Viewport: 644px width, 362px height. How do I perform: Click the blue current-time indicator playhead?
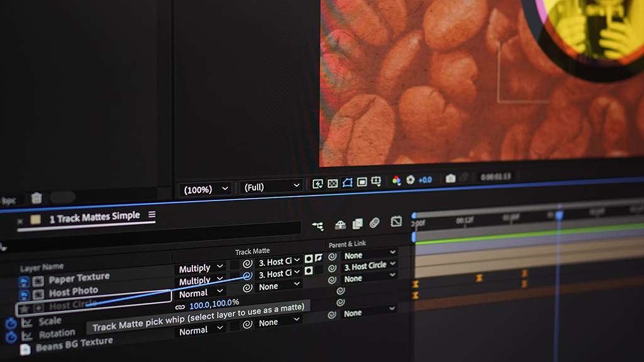click(x=559, y=215)
